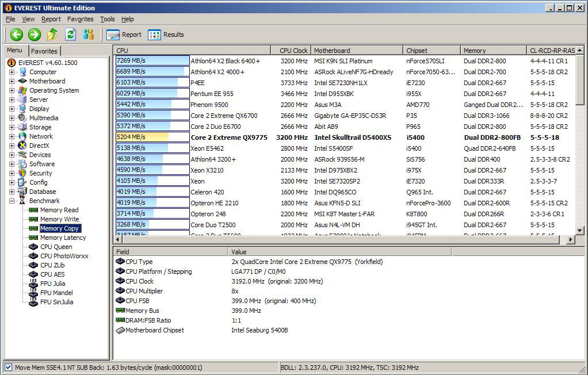Select the Devices tree icon

pos(22,155)
